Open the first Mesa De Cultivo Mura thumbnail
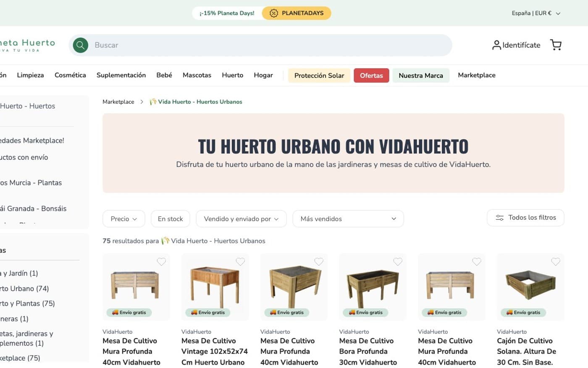The height and width of the screenshot is (368, 588). (136, 287)
